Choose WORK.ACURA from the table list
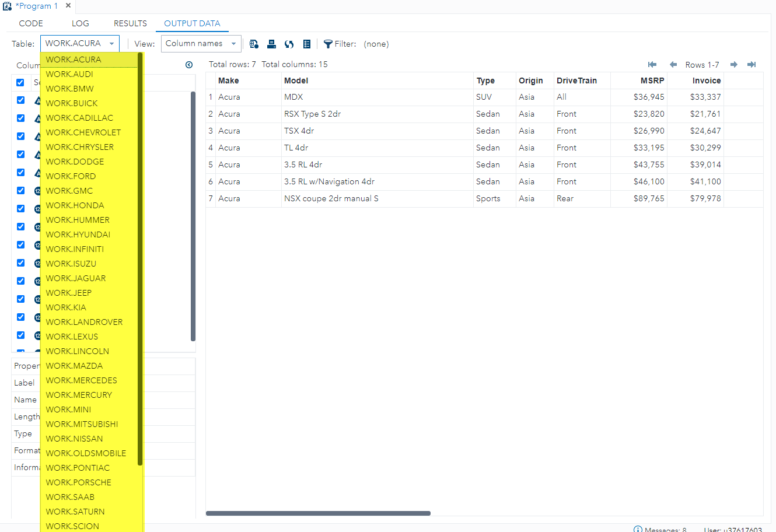The width and height of the screenshot is (776, 532). coord(89,60)
